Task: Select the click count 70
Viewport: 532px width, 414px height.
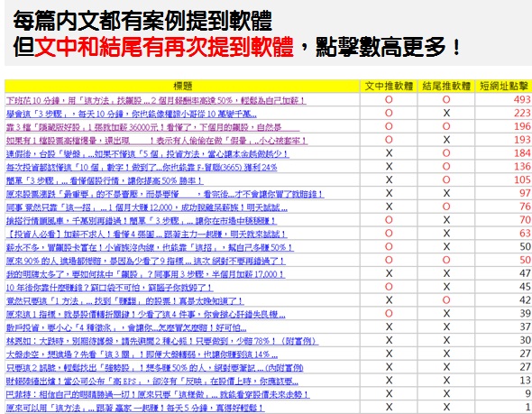Action: click(x=525, y=220)
